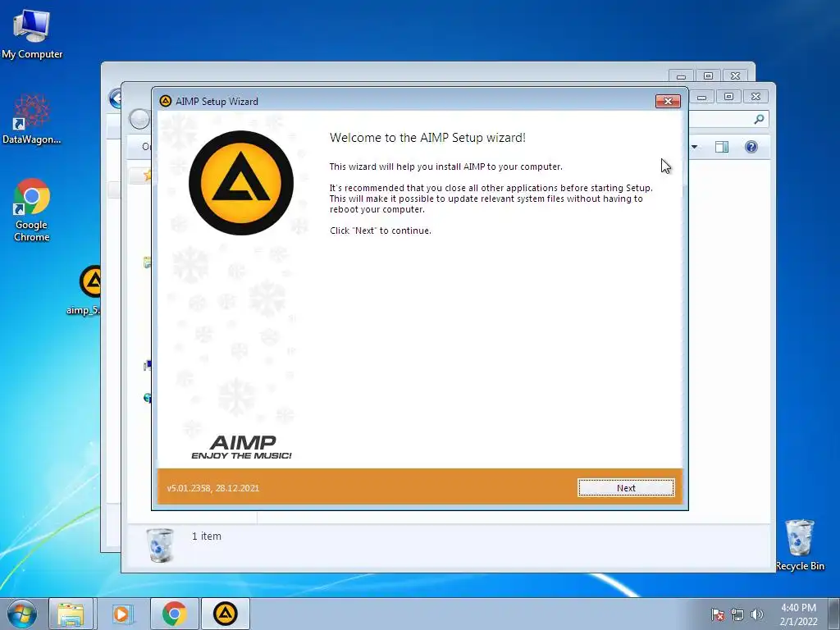The image size is (840, 630).
Task: Click the Recycle Bin icon in Explorer details pane
Action: 160,545
